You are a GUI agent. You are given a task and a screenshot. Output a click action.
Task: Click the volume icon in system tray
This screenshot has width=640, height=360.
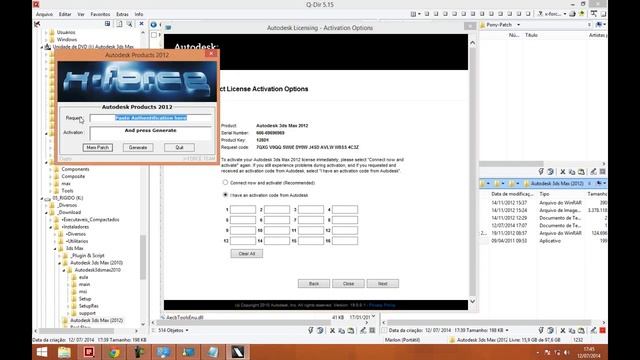pos(567,352)
